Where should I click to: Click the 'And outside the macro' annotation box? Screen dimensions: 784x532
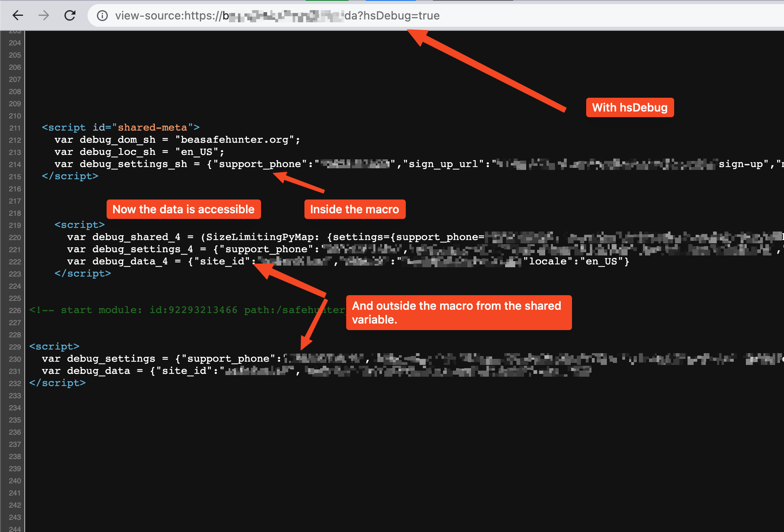click(x=458, y=313)
